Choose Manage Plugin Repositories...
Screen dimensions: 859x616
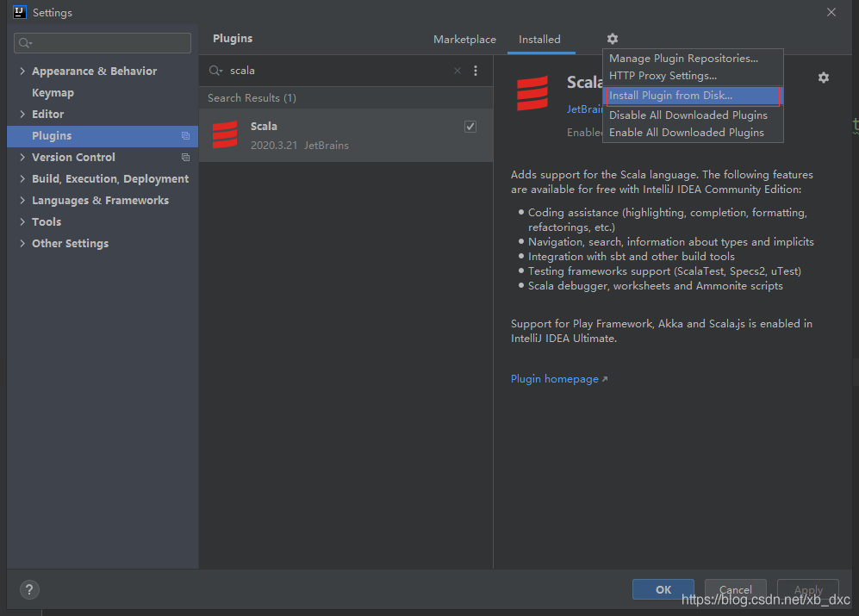click(x=693, y=58)
